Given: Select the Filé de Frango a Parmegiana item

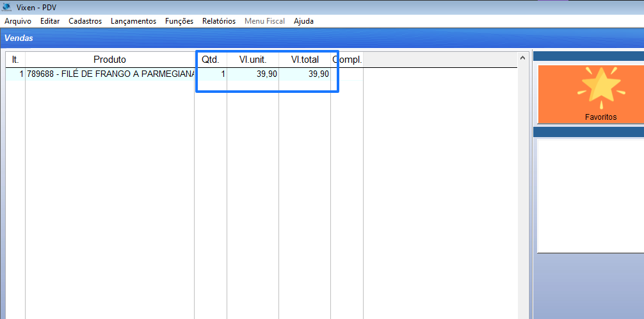Looking at the screenshot, I should tap(110, 74).
